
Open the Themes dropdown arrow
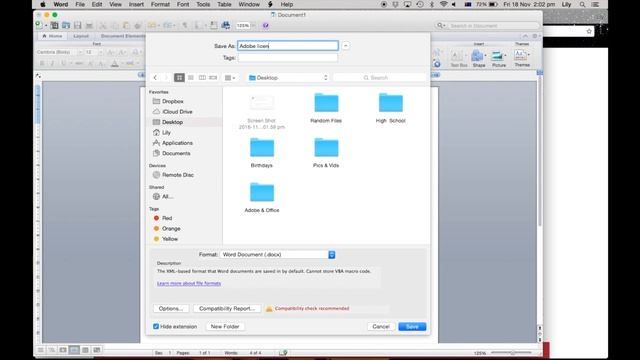click(529, 54)
